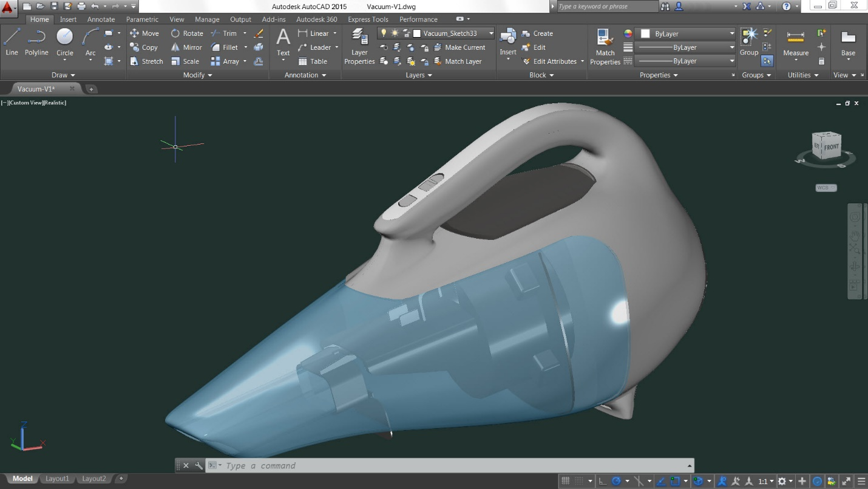Open the Express Tools tab
Image resolution: width=868 pixels, height=489 pixels.
(368, 19)
